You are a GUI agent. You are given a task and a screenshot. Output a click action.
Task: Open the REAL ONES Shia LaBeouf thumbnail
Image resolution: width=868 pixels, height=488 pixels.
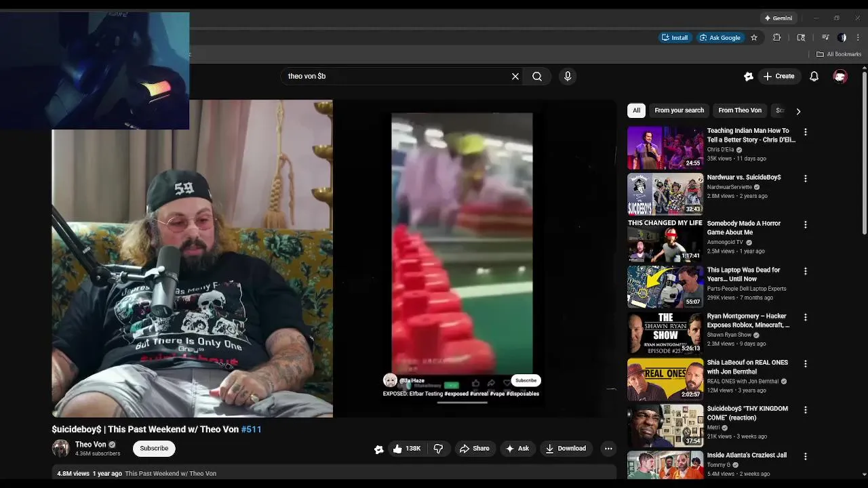[665, 379]
